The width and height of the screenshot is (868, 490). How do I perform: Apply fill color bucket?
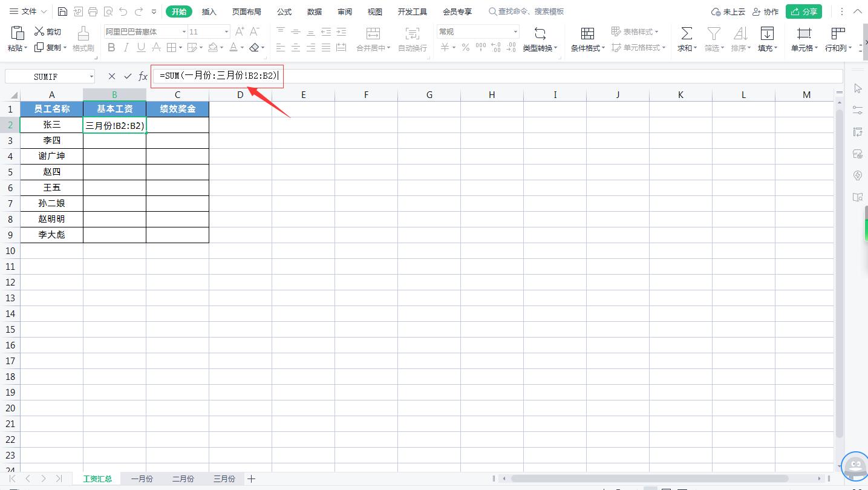212,47
